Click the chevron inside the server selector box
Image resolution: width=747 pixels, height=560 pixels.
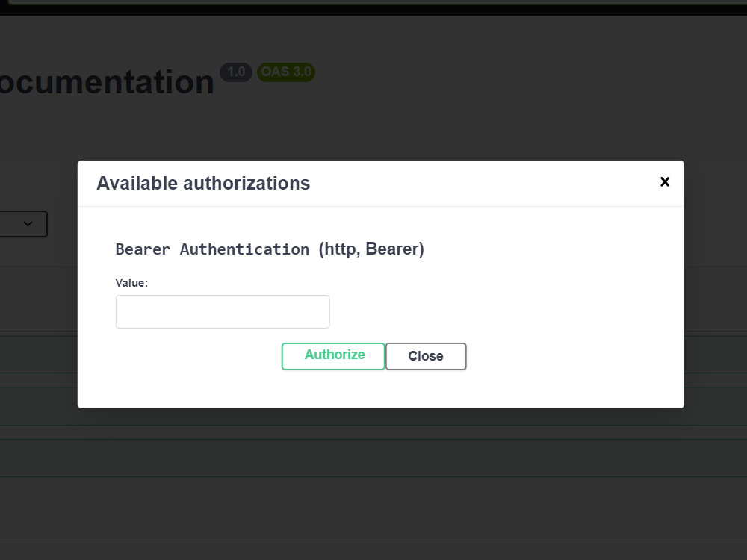28,224
